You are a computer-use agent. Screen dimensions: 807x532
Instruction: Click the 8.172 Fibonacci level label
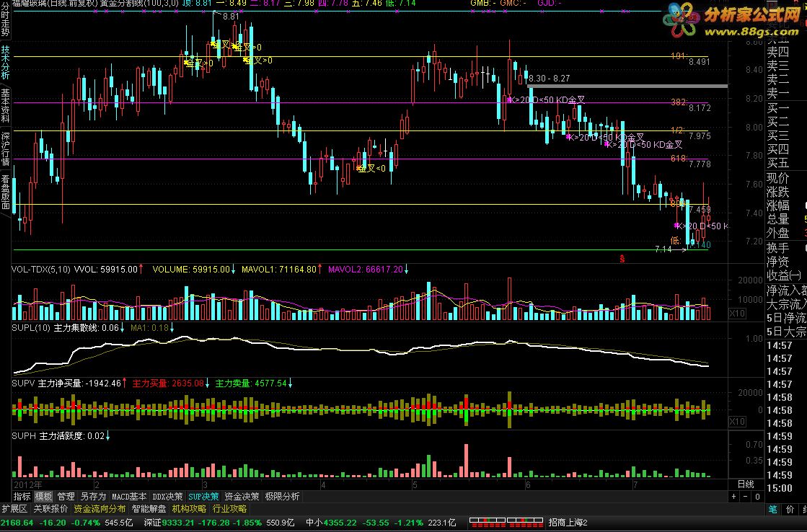click(x=700, y=108)
